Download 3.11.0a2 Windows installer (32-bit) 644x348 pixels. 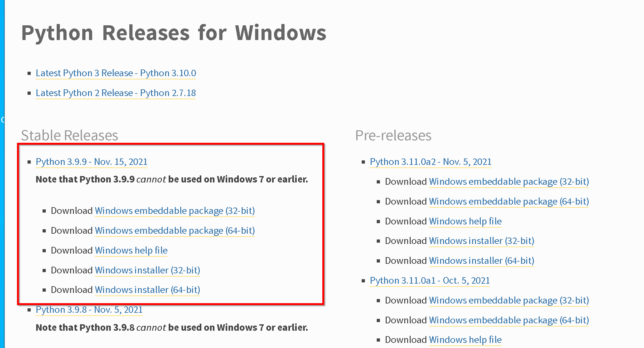click(x=482, y=241)
